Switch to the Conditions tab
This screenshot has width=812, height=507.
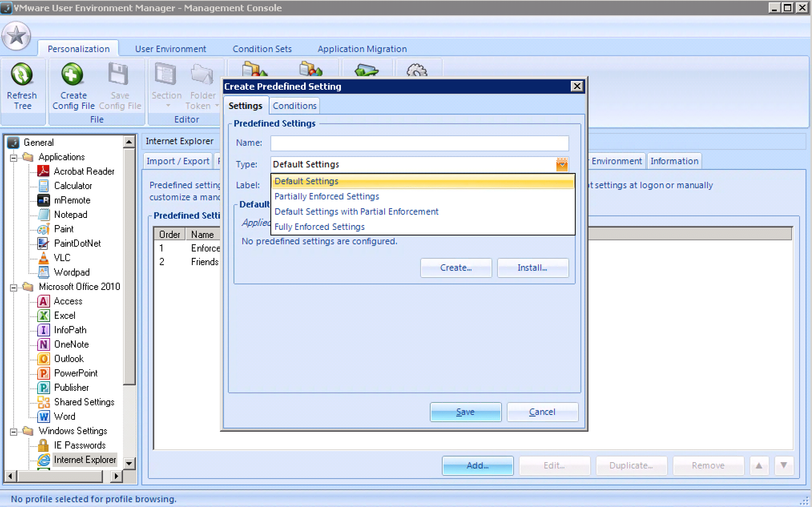pos(294,106)
